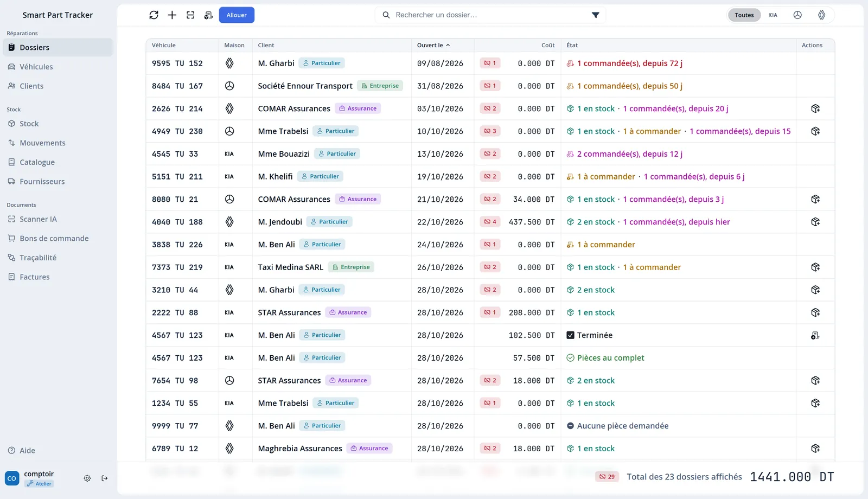Toggle the 29 missing parts badge in the footer
Screen dimensions: 868x499
[607, 477]
